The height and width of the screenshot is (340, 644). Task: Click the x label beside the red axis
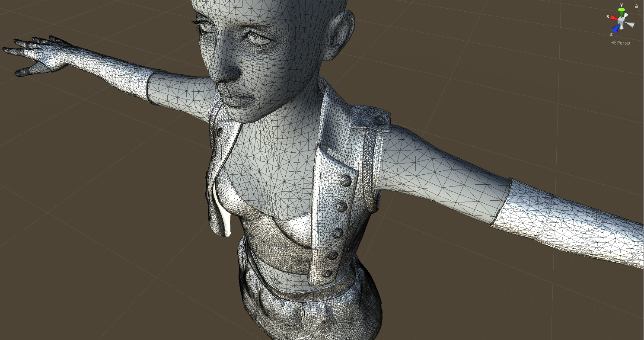(608, 16)
